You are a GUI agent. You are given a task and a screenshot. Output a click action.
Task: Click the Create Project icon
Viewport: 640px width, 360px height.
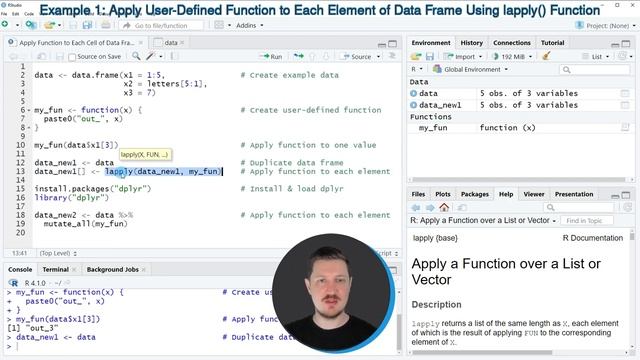[x=31, y=25]
